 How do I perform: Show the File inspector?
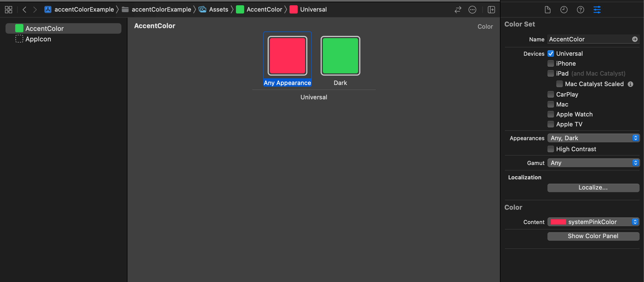pyautogui.click(x=548, y=10)
